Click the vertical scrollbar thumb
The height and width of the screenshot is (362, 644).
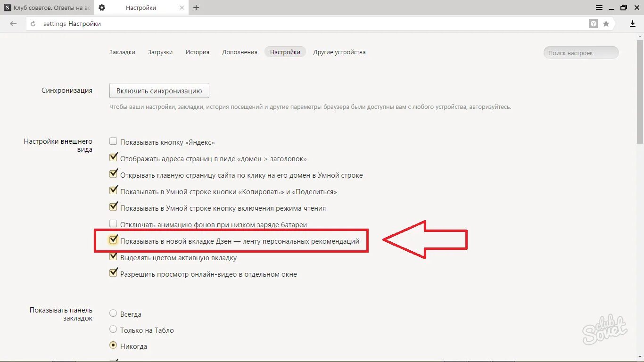point(640,92)
